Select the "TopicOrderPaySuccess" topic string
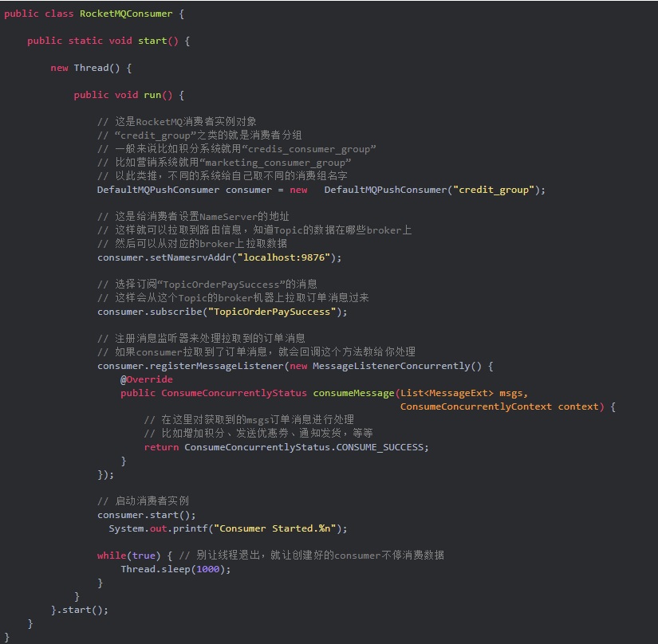 click(277, 311)
